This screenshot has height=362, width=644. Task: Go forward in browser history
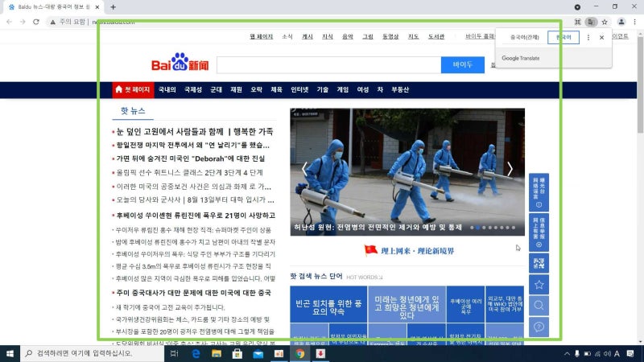pos(23,22)
